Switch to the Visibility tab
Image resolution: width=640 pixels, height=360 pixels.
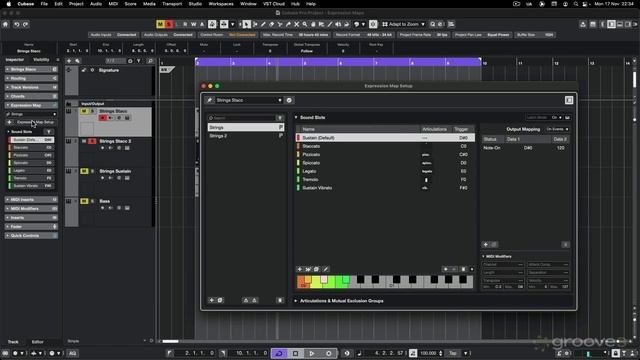click(41, 60)
